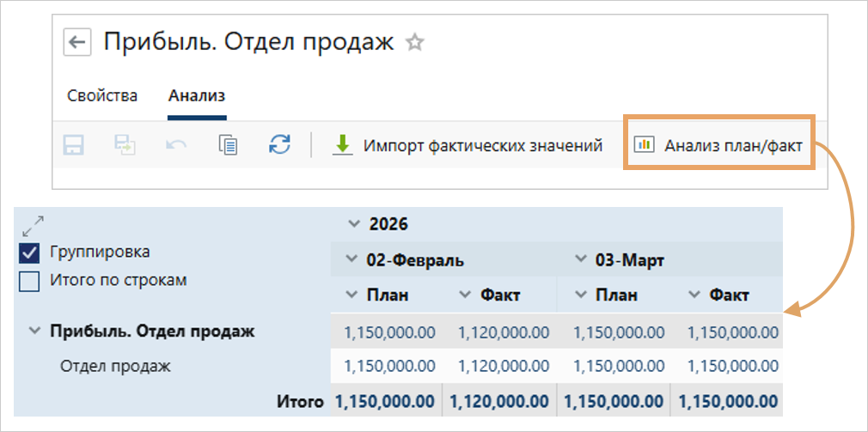
Task: Click the undo arrow icon
Action: coord(176,145)
